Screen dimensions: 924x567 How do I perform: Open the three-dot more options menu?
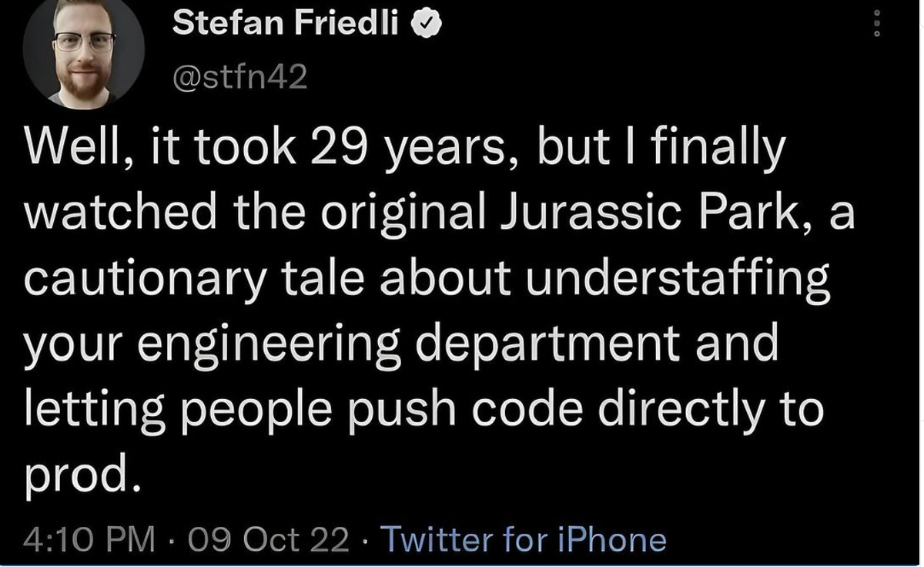click(876, 24)
